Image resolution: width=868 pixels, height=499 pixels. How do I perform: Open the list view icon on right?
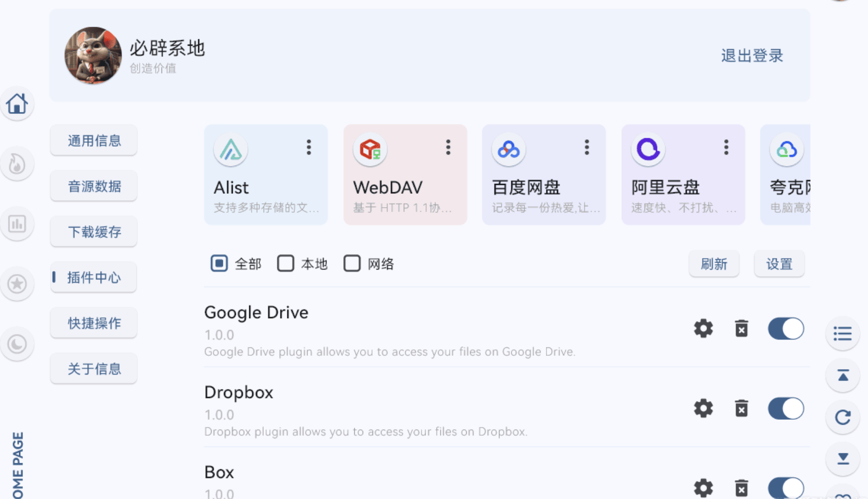point(843,333)
